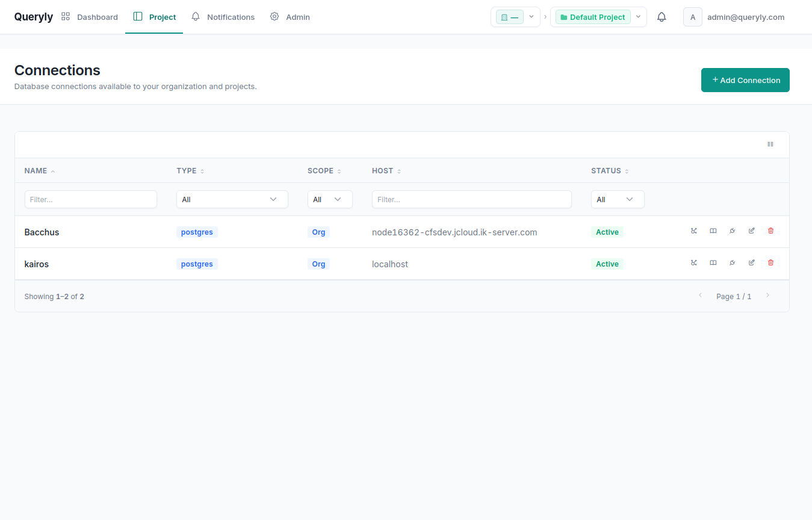This screenshot has height=520, width=812.
Task: Edit the kairos connection via pencil icon
Action: point(751,263)
